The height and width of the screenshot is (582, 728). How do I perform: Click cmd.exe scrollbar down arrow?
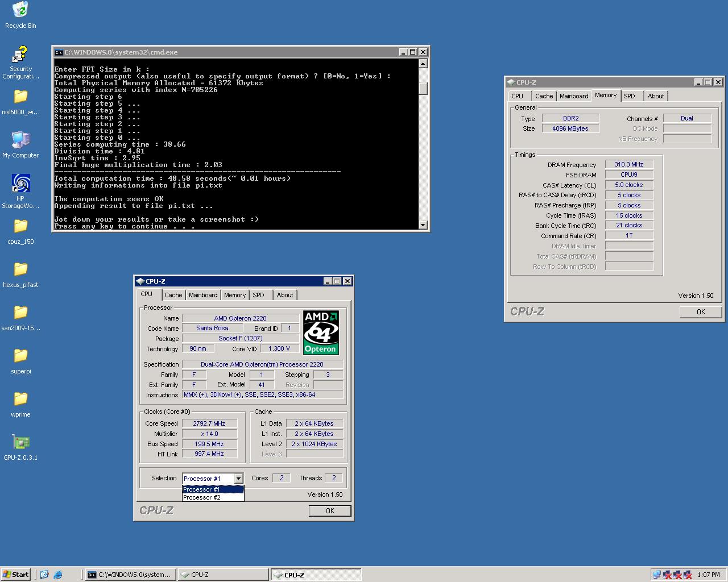coord(423,225)
